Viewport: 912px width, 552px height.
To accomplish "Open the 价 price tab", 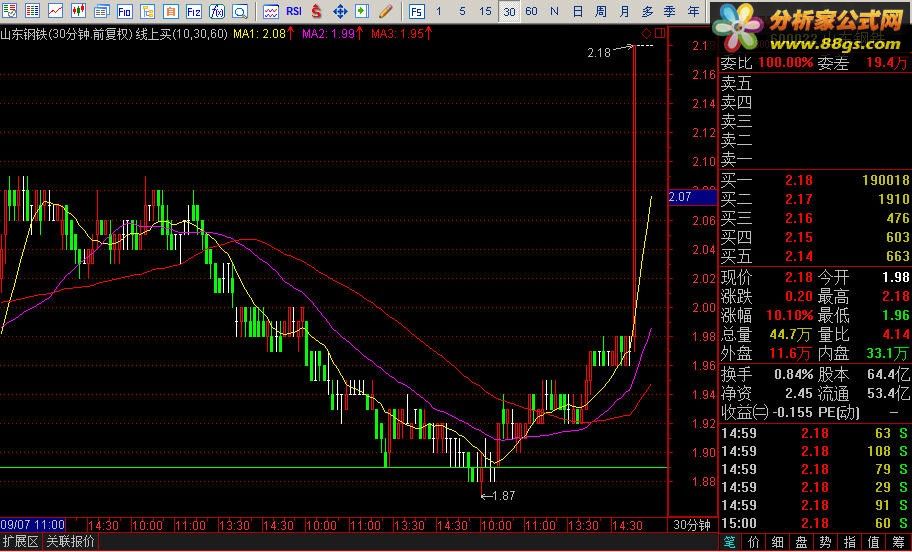I will tap(754, 542).
